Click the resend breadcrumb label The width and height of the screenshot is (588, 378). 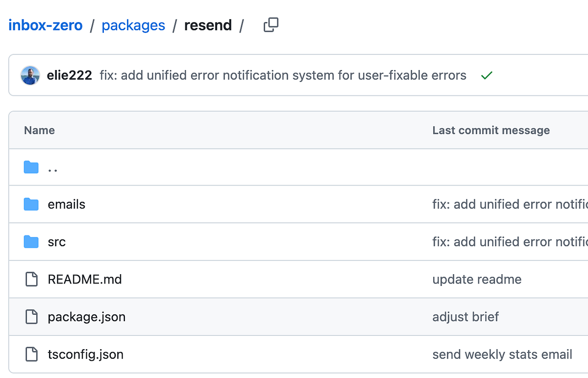click(208, 25)
